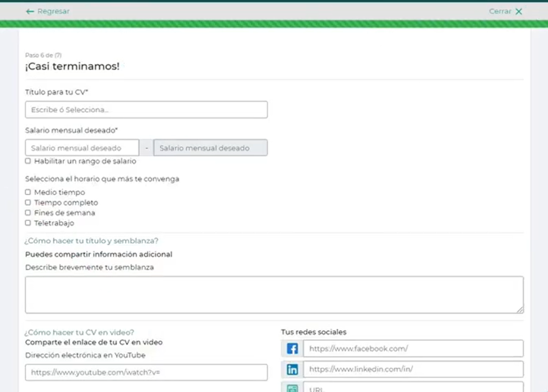Click the first Salario mensual deseado field
This screenshot has height=392, width=548.
click(x=82, y=148)
